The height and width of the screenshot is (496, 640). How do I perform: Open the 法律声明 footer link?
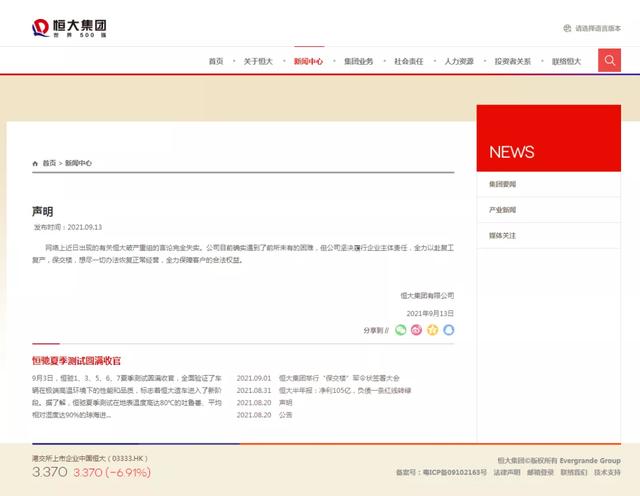pos(507,472)
